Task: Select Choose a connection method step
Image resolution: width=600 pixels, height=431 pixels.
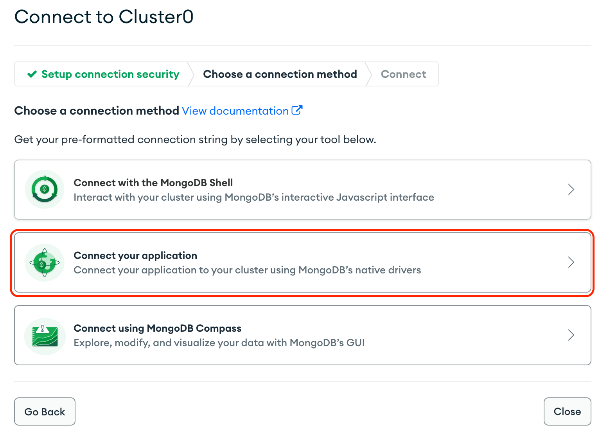Action: (x=280, y=74)
